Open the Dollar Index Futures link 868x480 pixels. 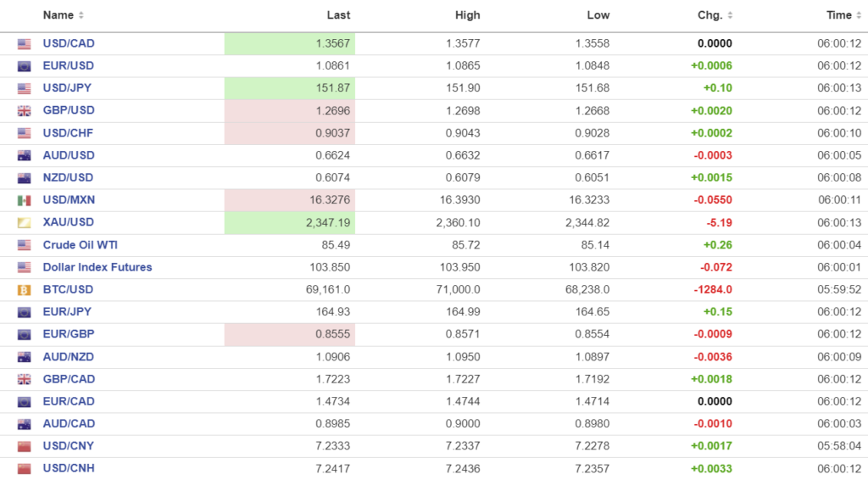pos(97,267)
